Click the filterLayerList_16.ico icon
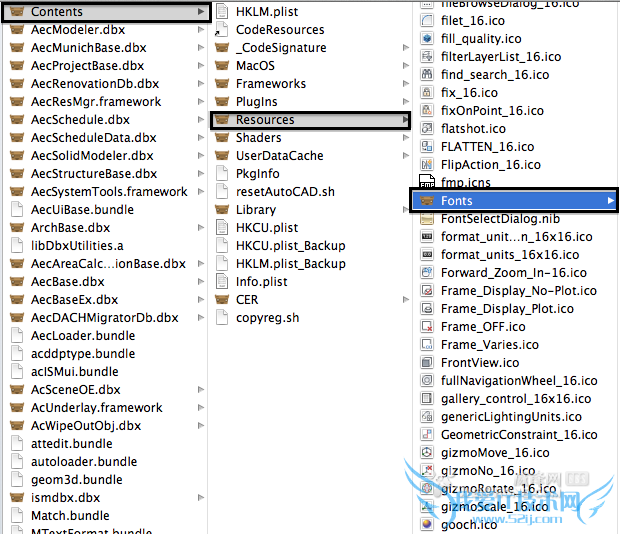Screen dimensions: 620x534 pyautogui.click(x=427, y=56)
